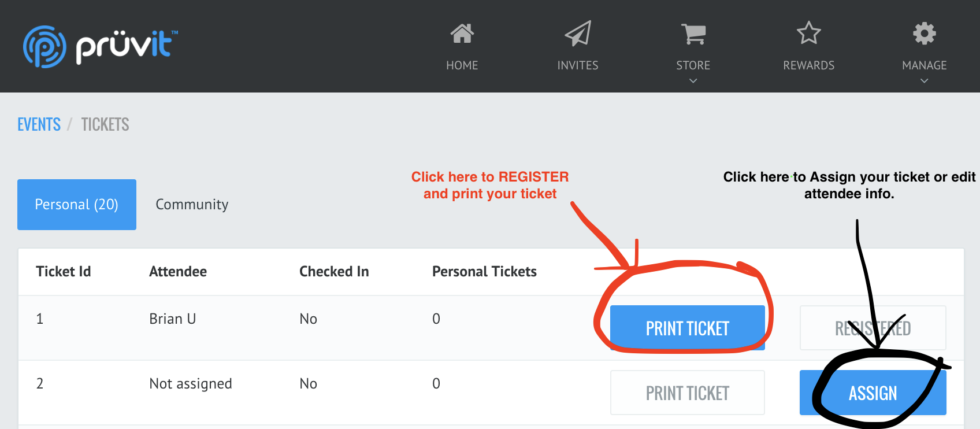Open the Rewards menu label
This screenshot has width=980, height=429.
(x=809, y=65)
